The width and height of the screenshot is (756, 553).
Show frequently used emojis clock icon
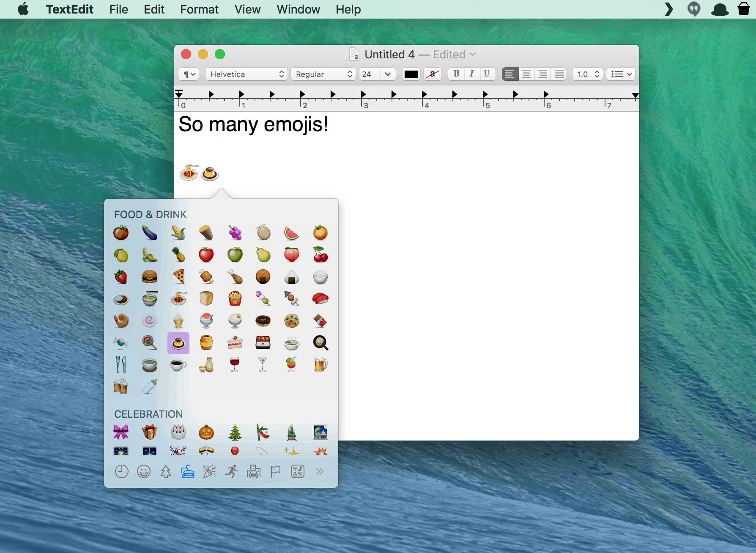tap(122, 471)
